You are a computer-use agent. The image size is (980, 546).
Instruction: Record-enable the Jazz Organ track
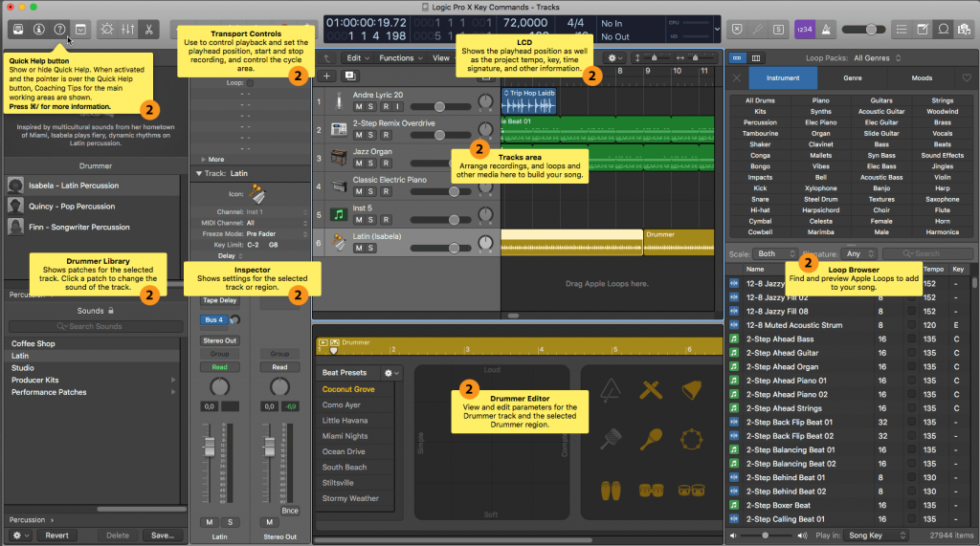[387, 164]
